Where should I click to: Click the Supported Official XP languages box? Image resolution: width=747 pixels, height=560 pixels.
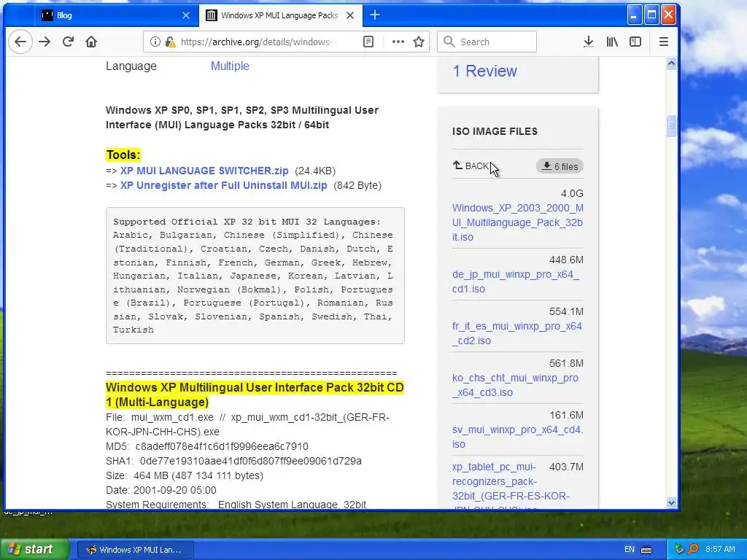(255, 275)
